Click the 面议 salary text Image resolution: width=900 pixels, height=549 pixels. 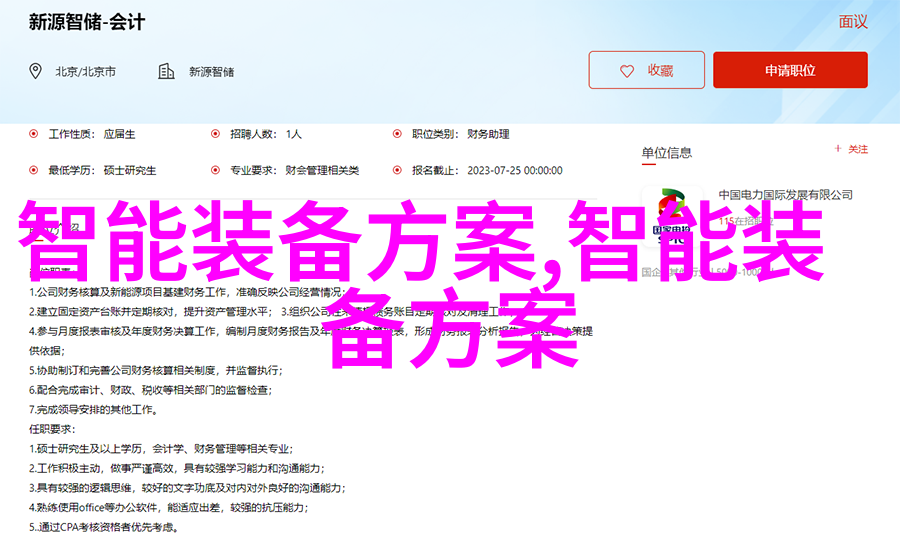(853, 22)
